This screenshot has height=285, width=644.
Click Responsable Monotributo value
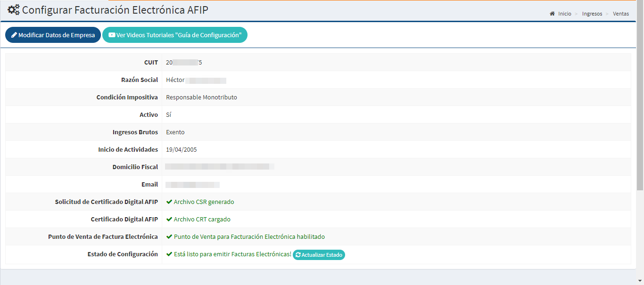pos(202,97)
